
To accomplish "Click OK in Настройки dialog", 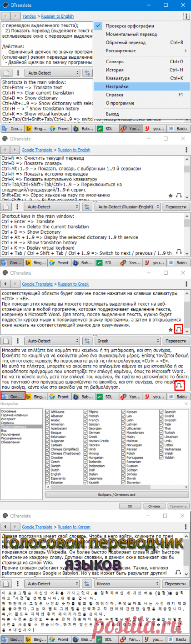I will pyautogui.click(x=130, y=505).
